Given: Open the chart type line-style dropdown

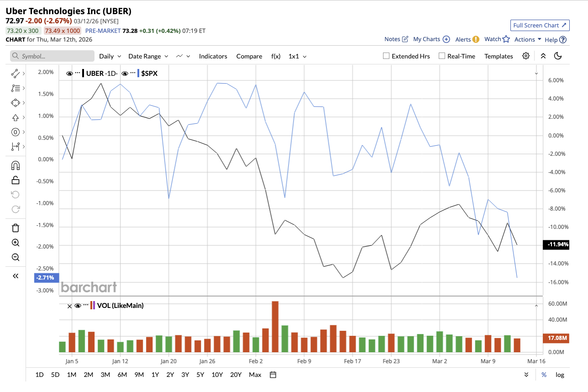Looking at the screenshot, I should (183, 56).
